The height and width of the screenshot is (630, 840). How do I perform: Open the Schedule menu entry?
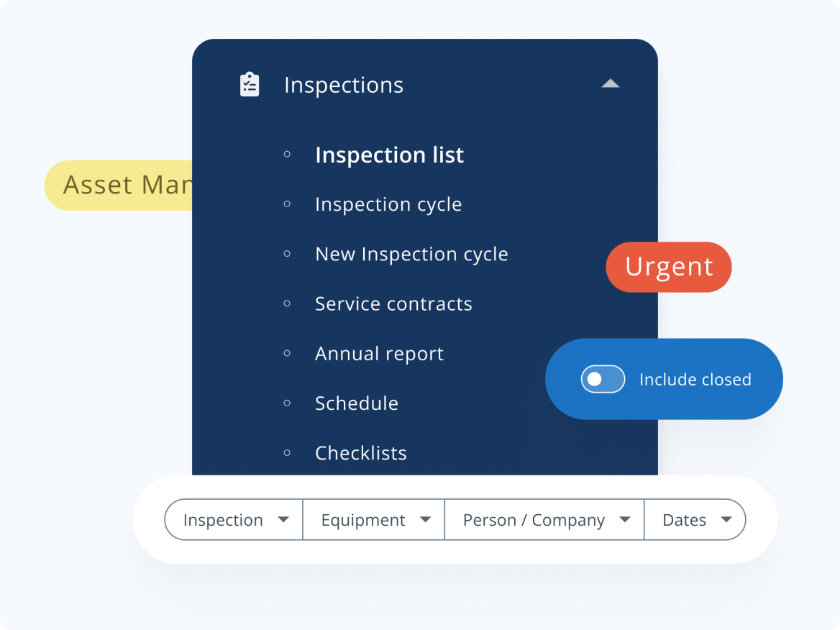pyautogui.click(x=357, y=403)
